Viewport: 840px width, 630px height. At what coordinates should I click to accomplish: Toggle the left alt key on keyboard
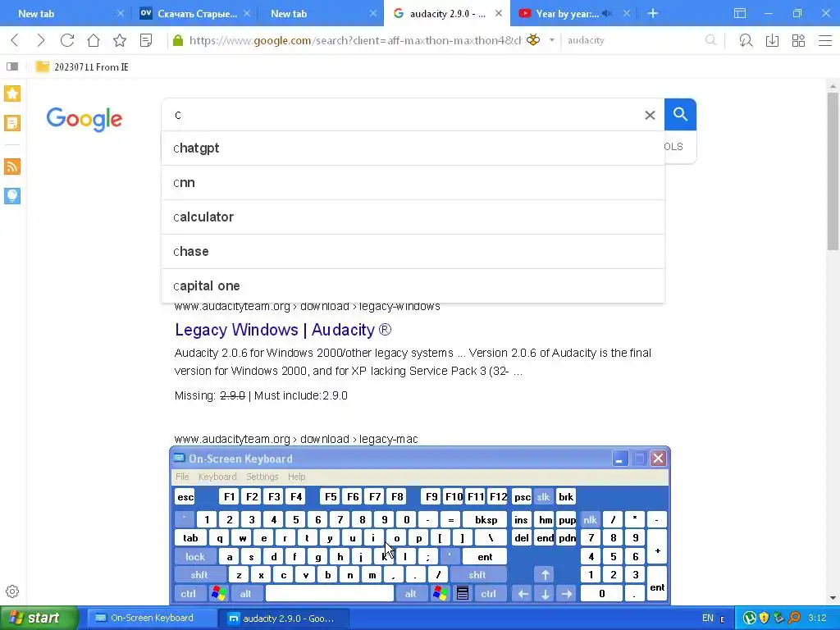click(245, 594)
